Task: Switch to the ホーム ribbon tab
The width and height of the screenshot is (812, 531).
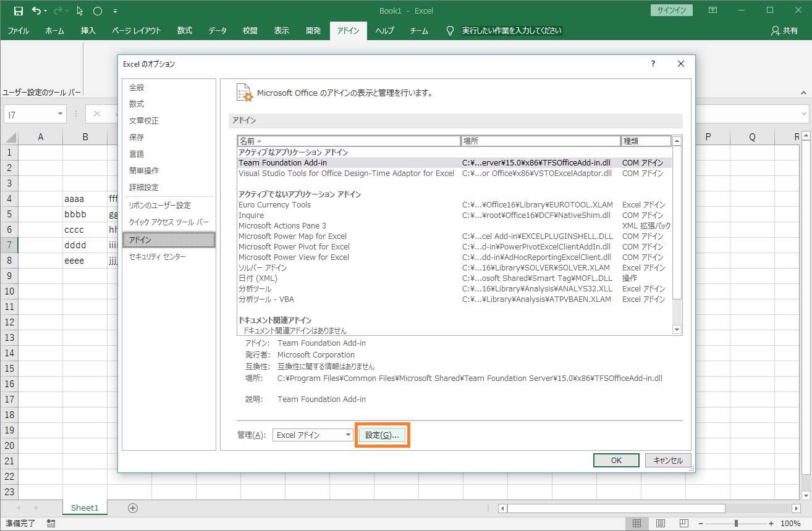Action: coord(54,31)
